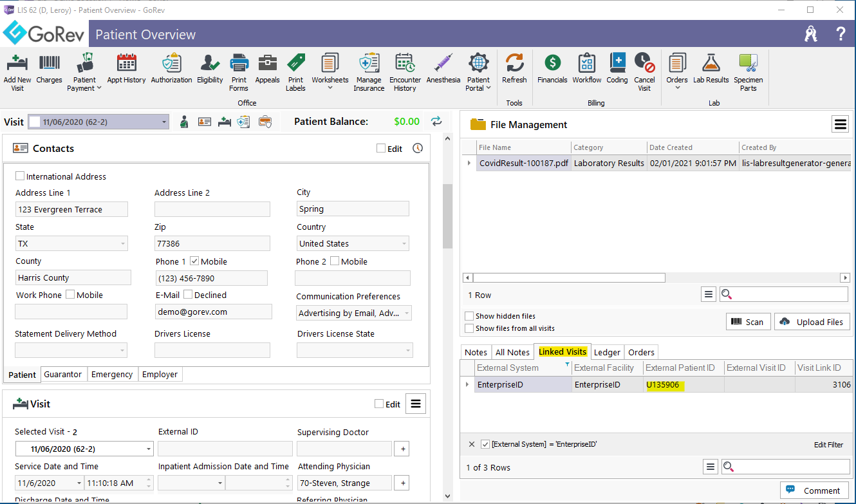Screen dimensions: 856x504
Task: Enable Show files from all visits
Action: coord(469,328)
